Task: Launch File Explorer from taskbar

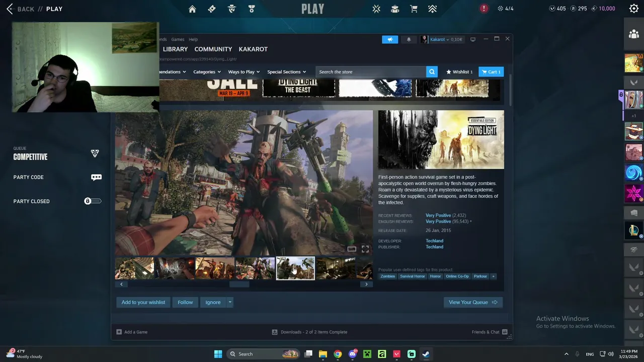Action: click(323, 354)
